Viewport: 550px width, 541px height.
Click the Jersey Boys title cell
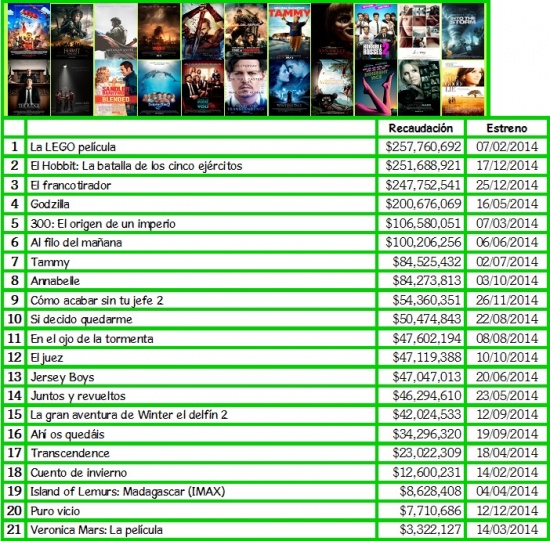tap(201, 377)
